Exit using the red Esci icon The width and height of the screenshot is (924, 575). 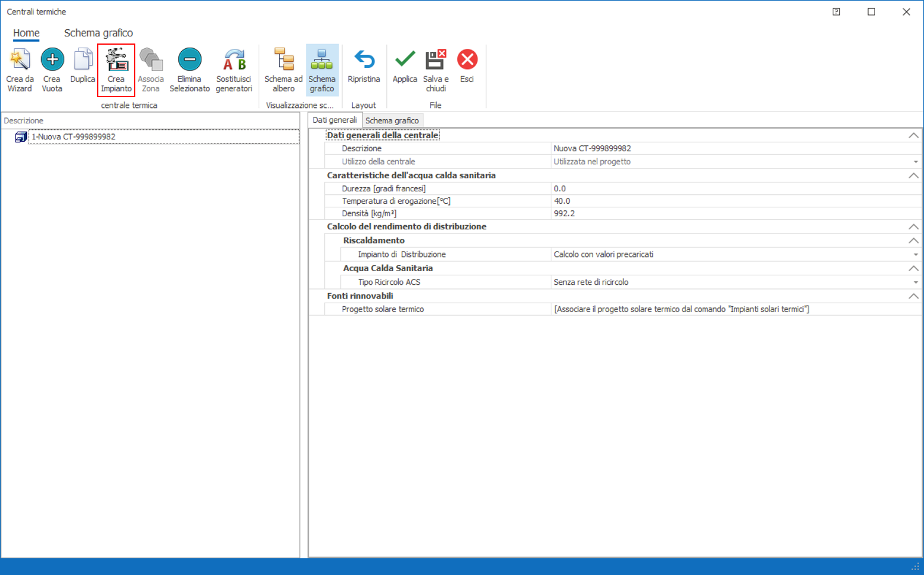tap(467, 60)
